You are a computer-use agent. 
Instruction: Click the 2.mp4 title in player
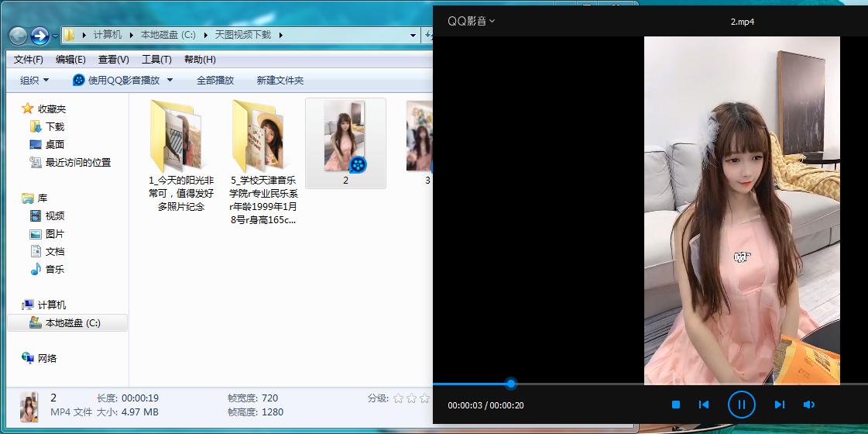pyautogui.click(x=743, y=22)
